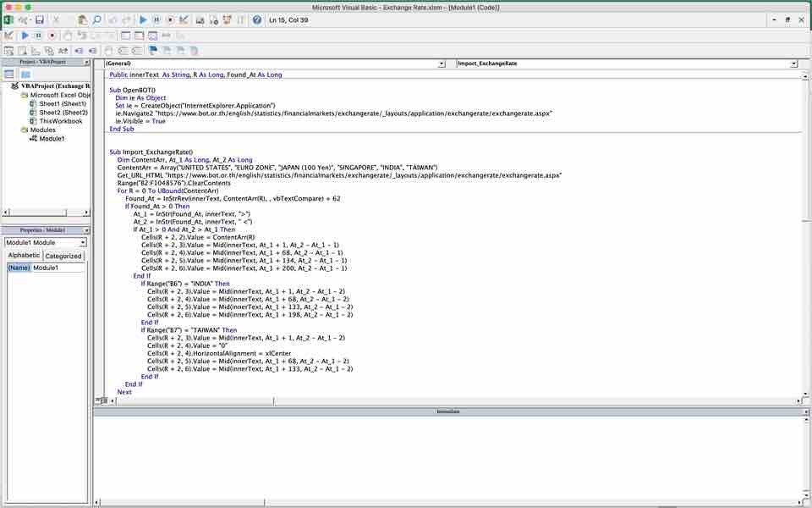This screenshot has width=812, height=508.
Task: Open Visual Basic Help question mark icon
Action: tap(257, 20)
